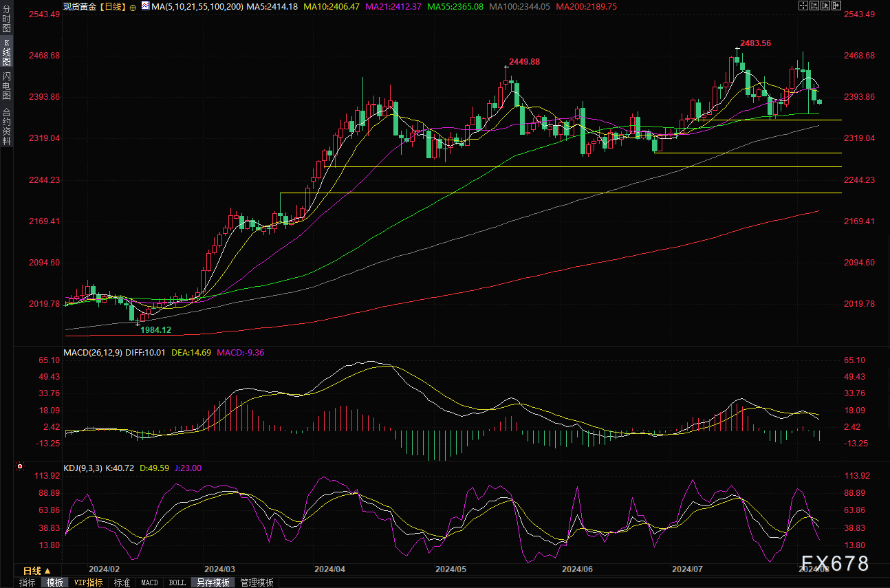Open the VIP指标 tab
This screenshot has width=890, height=588.
(88, 582)
